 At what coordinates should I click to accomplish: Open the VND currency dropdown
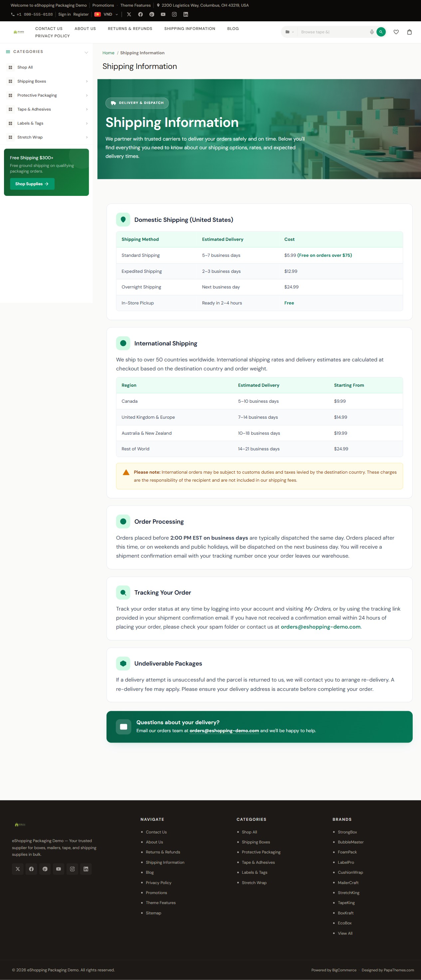106,14
